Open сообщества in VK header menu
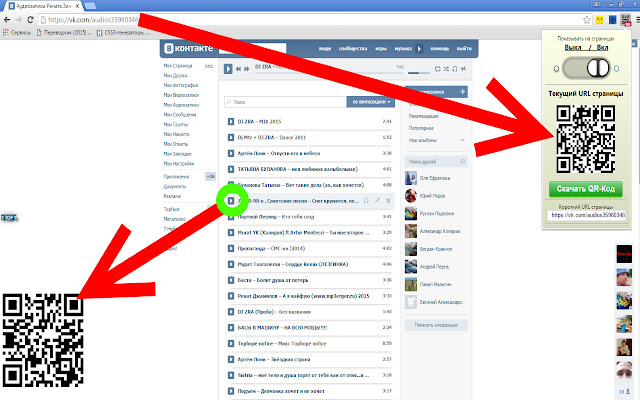 pyautogui.click(x=353, y=49)
